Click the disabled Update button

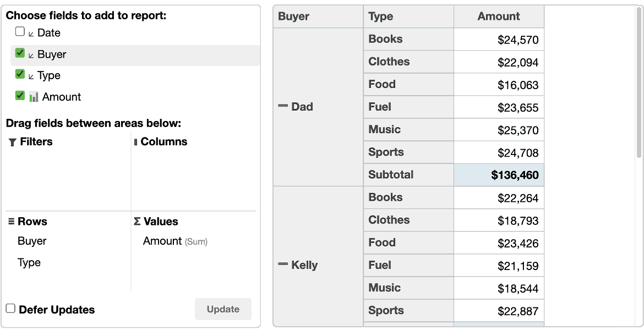point(223,309)
